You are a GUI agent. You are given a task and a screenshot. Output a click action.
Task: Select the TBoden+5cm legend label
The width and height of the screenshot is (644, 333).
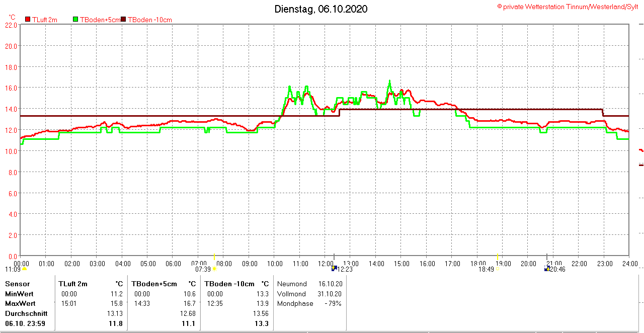pyautogui.click(x=100, y=20)
